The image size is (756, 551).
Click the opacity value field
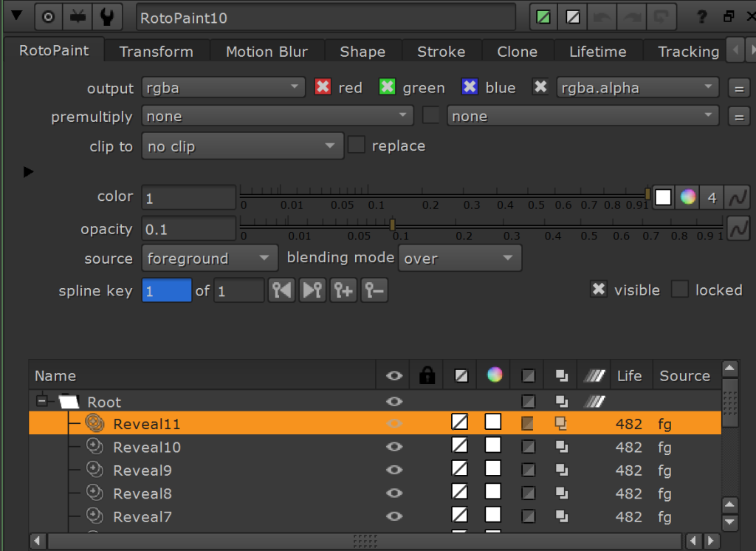188,229
